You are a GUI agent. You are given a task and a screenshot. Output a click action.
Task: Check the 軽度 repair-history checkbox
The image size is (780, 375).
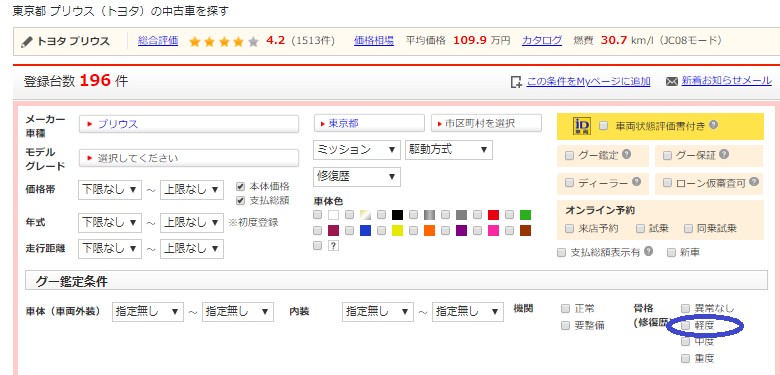point(685,325)
